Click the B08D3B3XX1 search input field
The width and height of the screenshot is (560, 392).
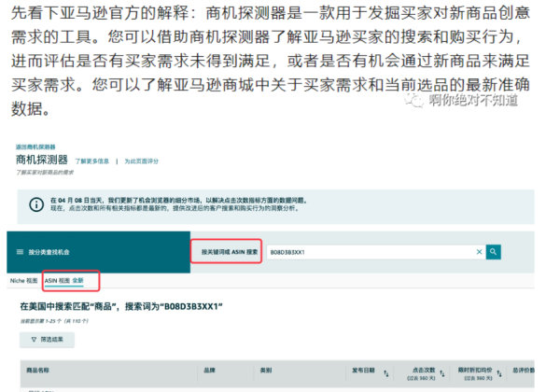(376, 252)
